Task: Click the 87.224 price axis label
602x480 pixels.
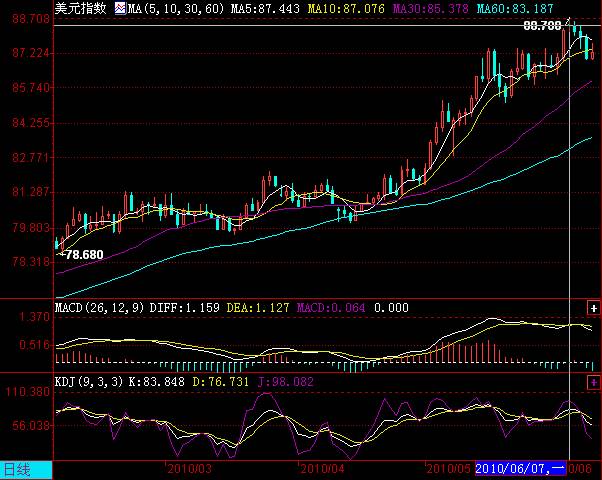Action: coord(31,53)
